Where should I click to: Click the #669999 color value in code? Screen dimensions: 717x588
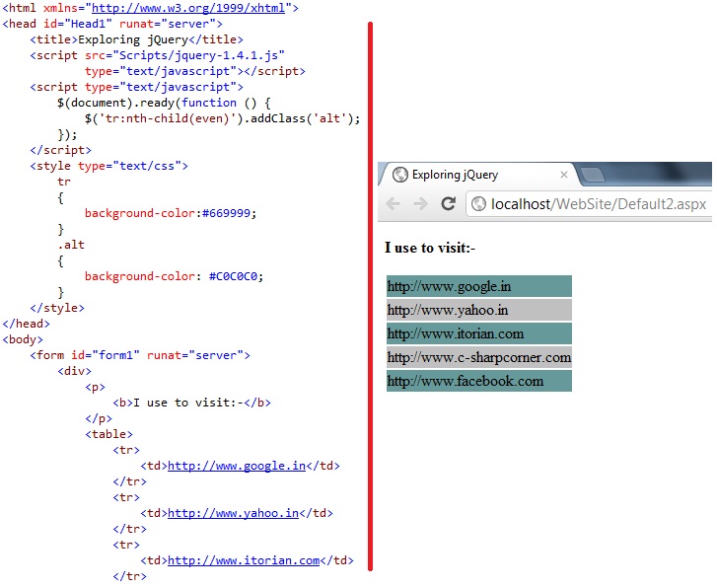pos(227,213)
